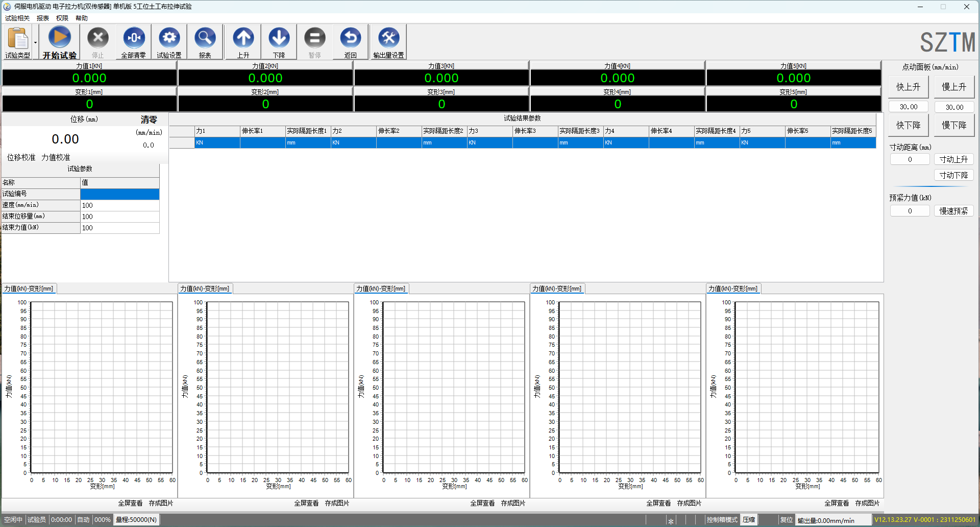Open 力值校准 force calibration
The height and width of the screenshot is (527, 980).
coord(56,157)
